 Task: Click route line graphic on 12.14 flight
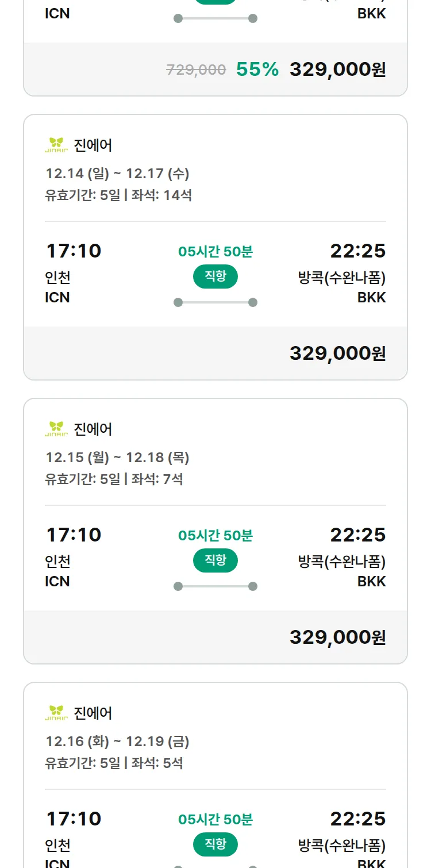pyautogui.click(x=215, y=302)
